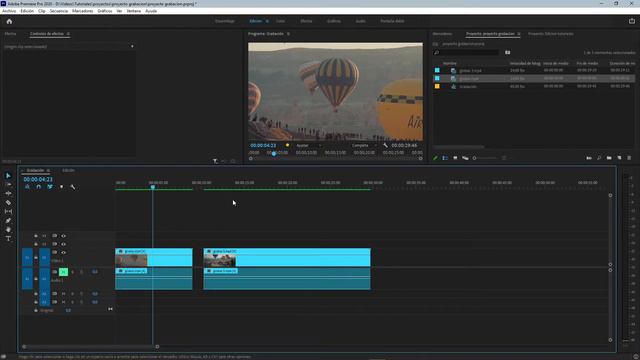Open the Clip menu
Viewport: 640px width, 360px height.
click(42, 11)
